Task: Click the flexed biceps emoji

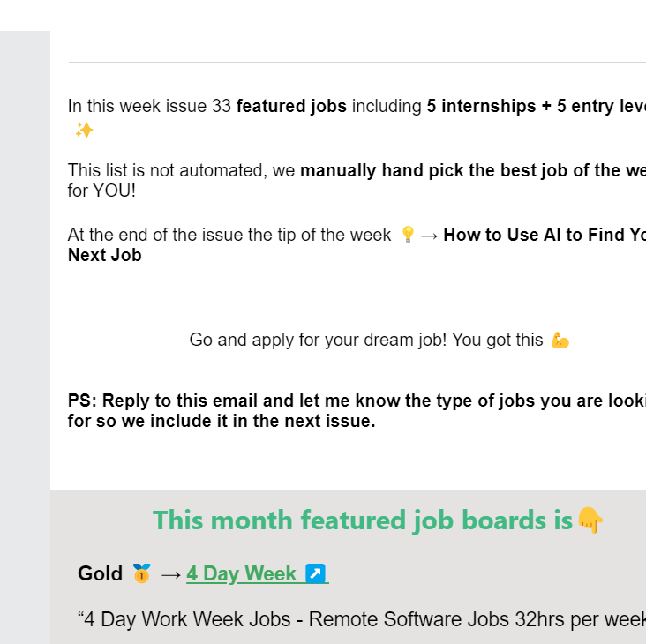Action: pyautogui.click(x=560, y=341)
